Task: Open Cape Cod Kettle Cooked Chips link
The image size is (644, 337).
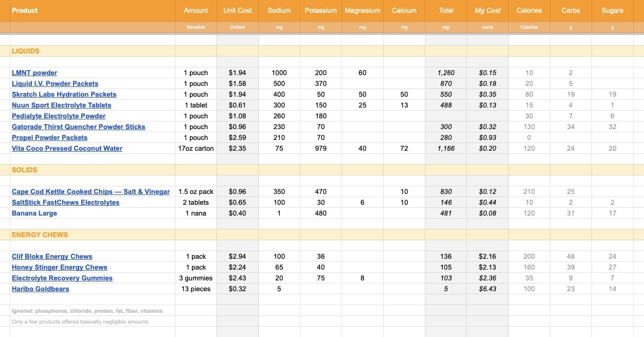Action: tap(91, 191)
